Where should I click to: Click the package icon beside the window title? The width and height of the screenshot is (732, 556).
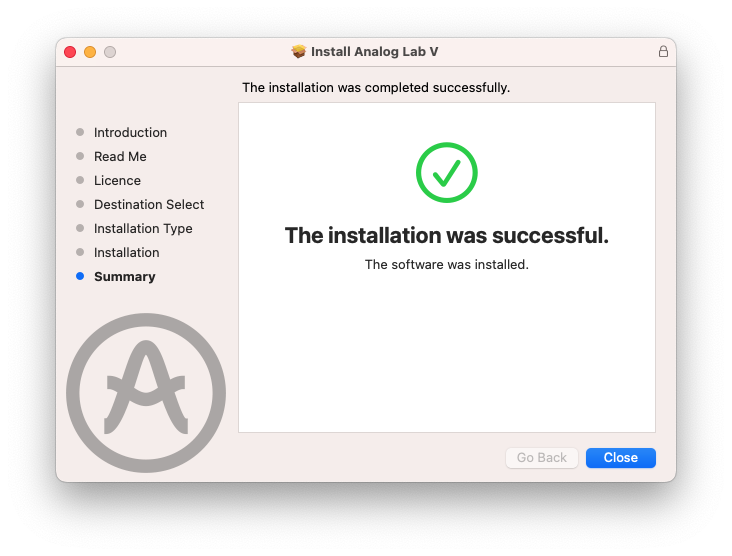(x=298, y=52)
